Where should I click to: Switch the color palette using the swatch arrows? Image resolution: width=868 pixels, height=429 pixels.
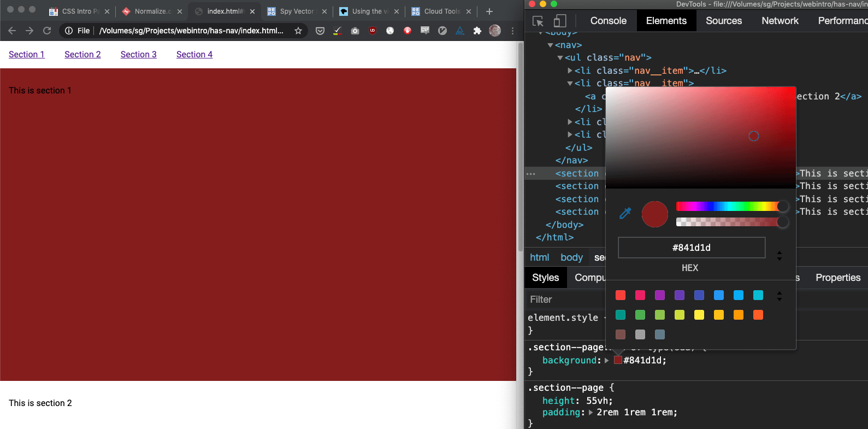pos(780,296)
